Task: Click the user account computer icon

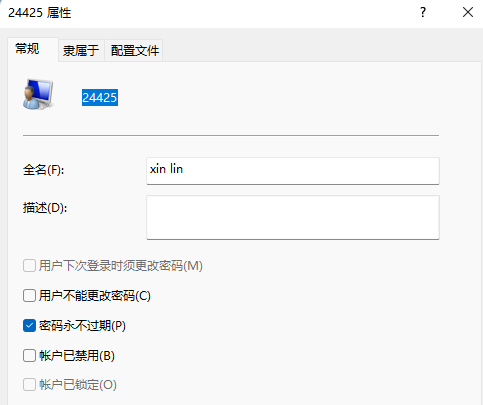Action: [x=38, y=94]
